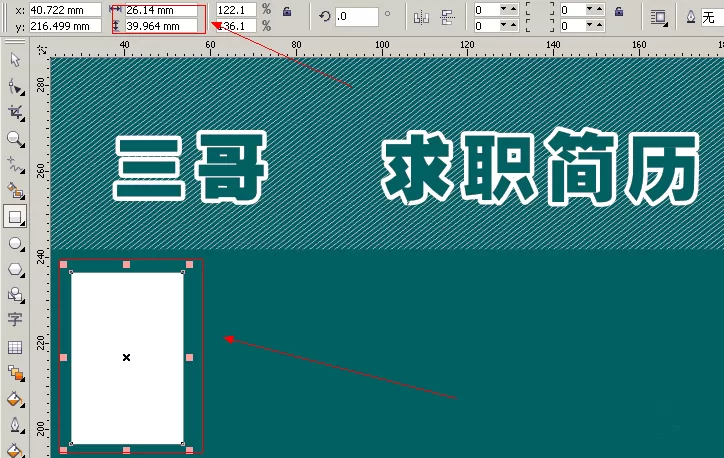
Task: Select the Pick tool arrow
Action: (x=15, y=60)
